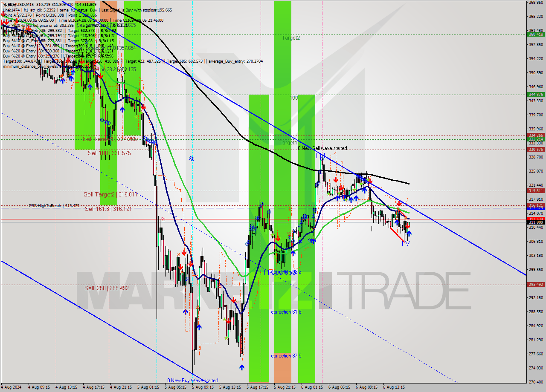Click the current price tag 311.809
The image size is (546, 392).
point(536,222)
